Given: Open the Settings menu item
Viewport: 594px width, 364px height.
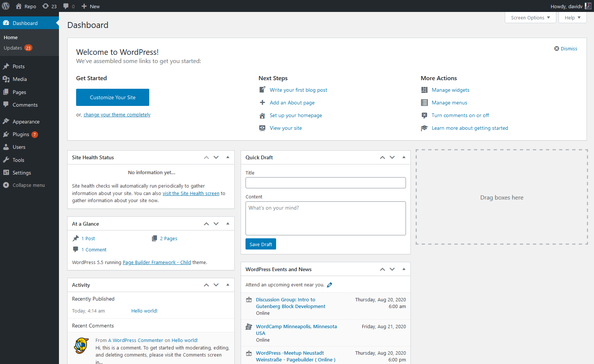Looking at the screenshot, I should (x=22, y=173).
